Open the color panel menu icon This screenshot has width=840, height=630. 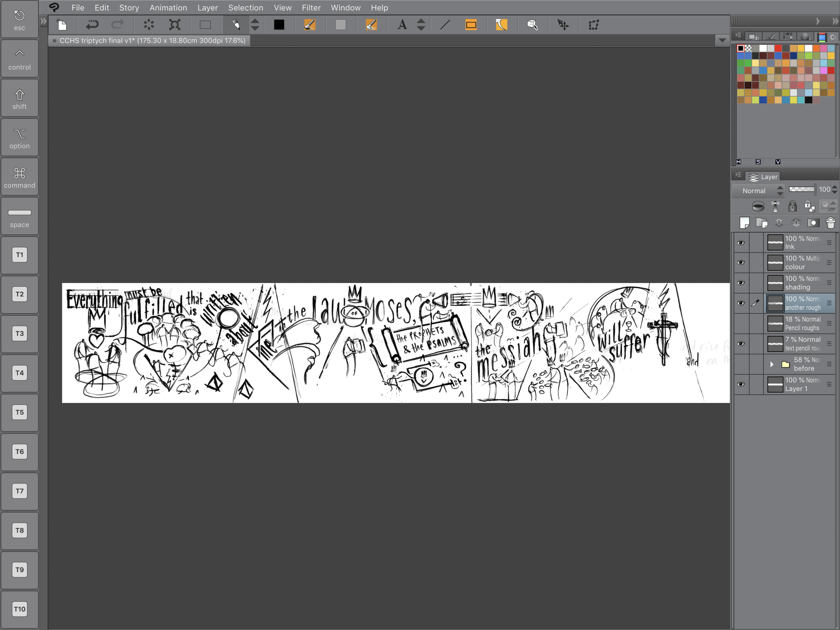point(738,35)
